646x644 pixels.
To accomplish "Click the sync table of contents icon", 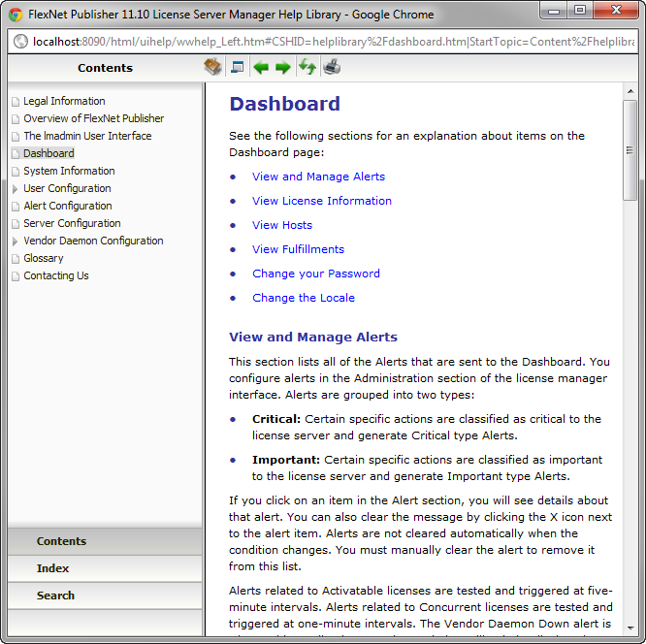I will pos(238,67).
